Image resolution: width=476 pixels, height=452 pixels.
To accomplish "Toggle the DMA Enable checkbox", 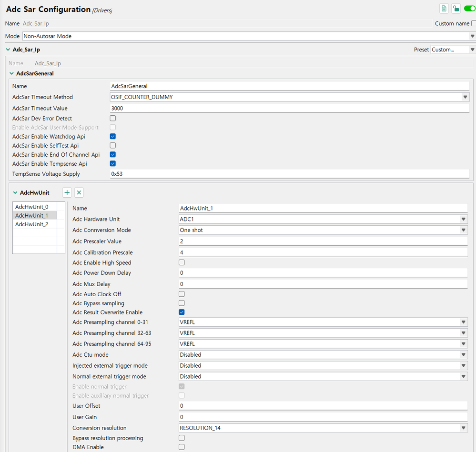I will pos(182,447).
